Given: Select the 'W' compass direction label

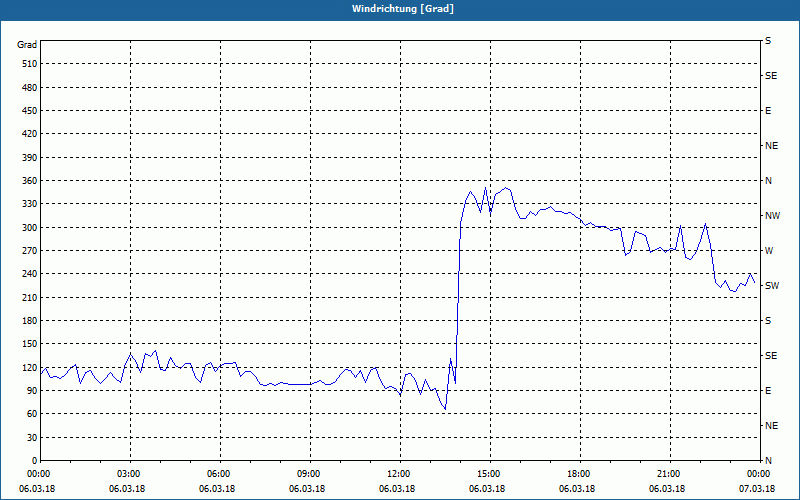Looking at the screenshot, I should [x=770, y=251].
